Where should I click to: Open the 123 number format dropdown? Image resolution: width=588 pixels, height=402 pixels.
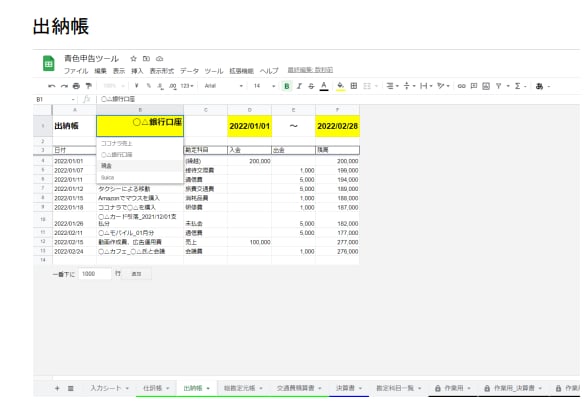[x=187, y=86]
